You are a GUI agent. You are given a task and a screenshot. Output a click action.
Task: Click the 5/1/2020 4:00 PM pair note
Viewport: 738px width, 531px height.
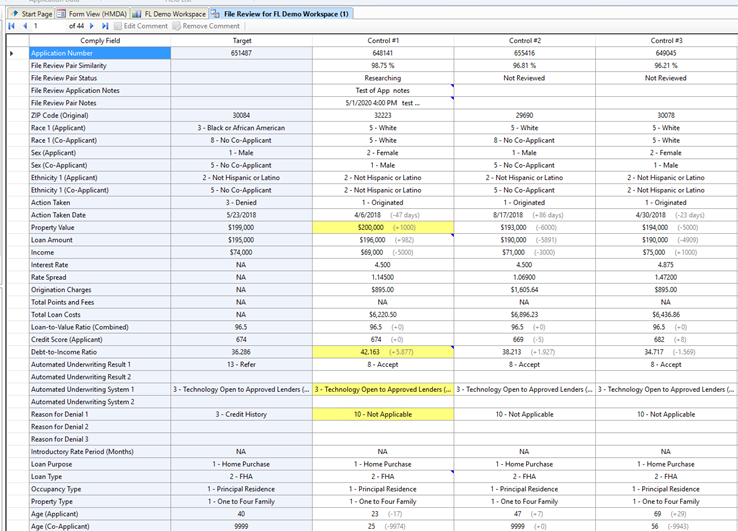tap(383, 103)
